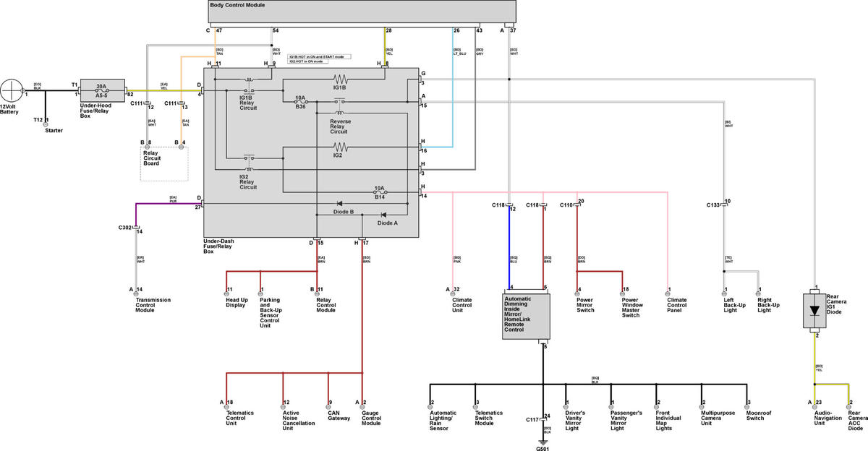Click the C302 connector label

pos(125,228)
